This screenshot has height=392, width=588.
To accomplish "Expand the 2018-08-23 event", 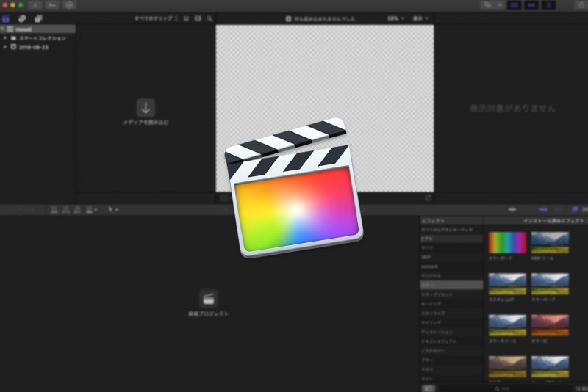I will click(x=5, y=47).
